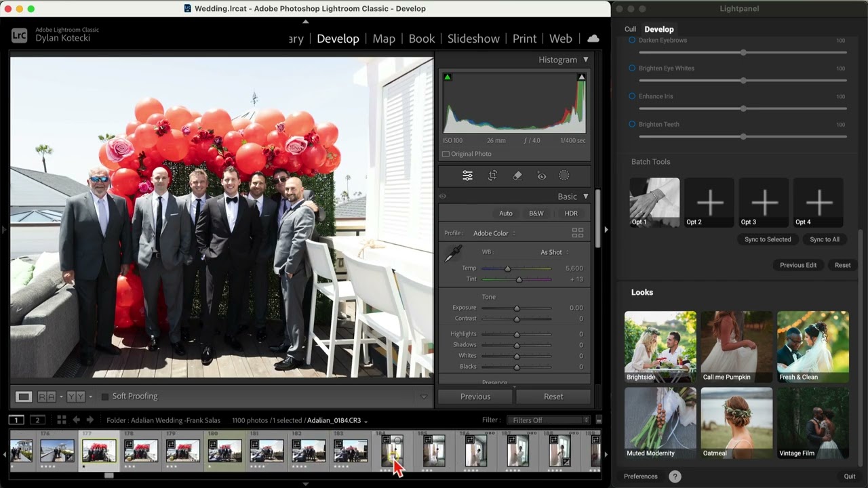Open the Masking tool
This screenshot has height=488, width=868.
click(x=564, y=176)
